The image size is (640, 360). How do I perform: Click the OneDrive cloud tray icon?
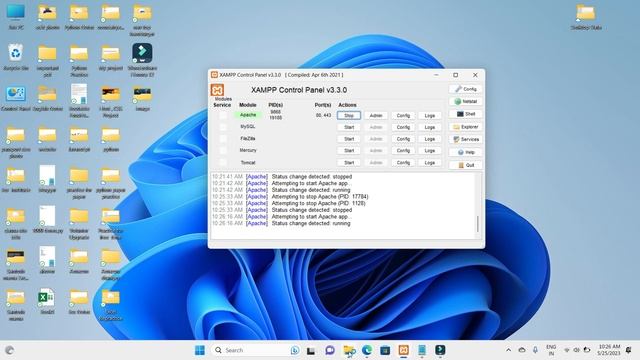point(522,350)
